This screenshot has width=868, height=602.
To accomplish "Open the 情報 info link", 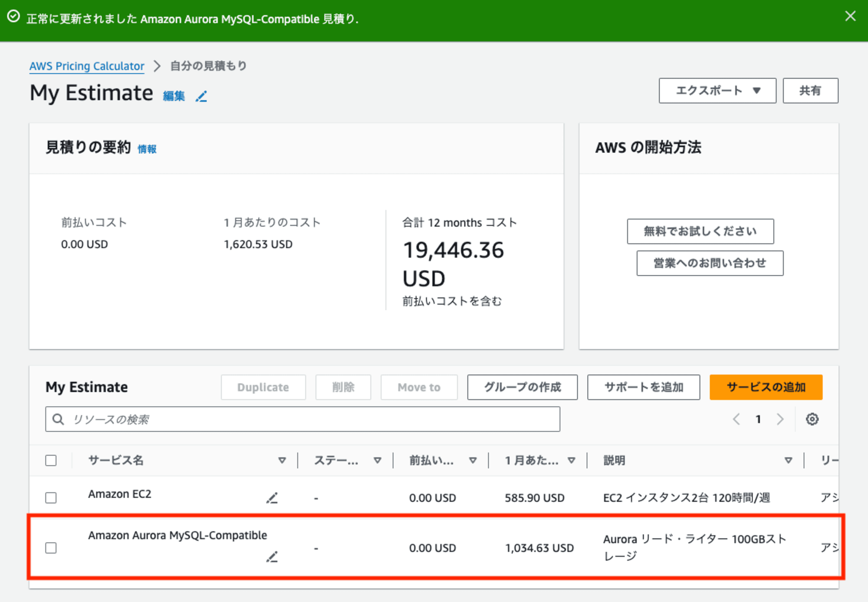I will [147, 149].
